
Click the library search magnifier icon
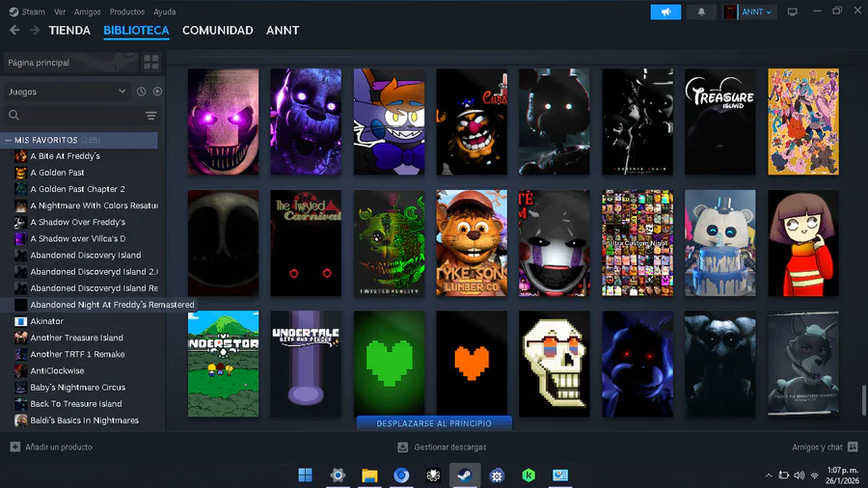(x=14, y=115)
